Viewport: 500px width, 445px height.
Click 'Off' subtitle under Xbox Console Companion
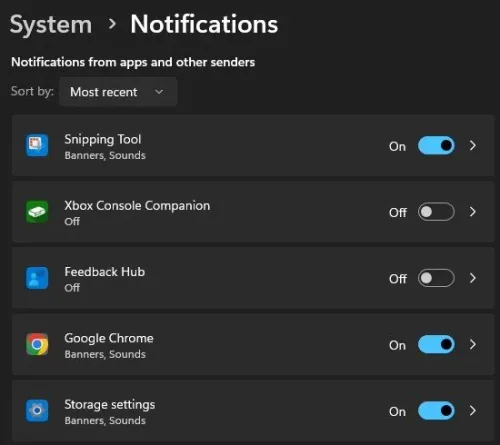[x=72, y=221]
